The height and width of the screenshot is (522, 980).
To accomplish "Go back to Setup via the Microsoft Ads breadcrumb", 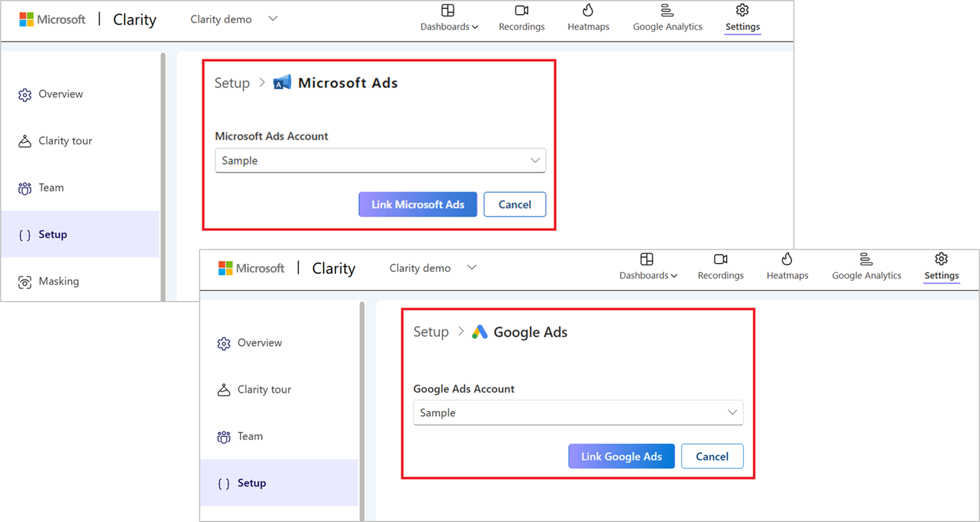I will pyautogui.click(x=232, y=83).
